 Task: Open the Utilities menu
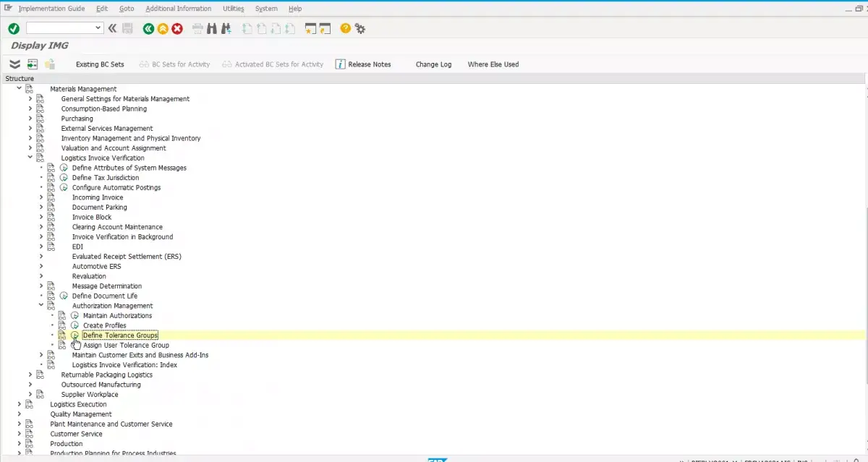click(x=234, y=9)
